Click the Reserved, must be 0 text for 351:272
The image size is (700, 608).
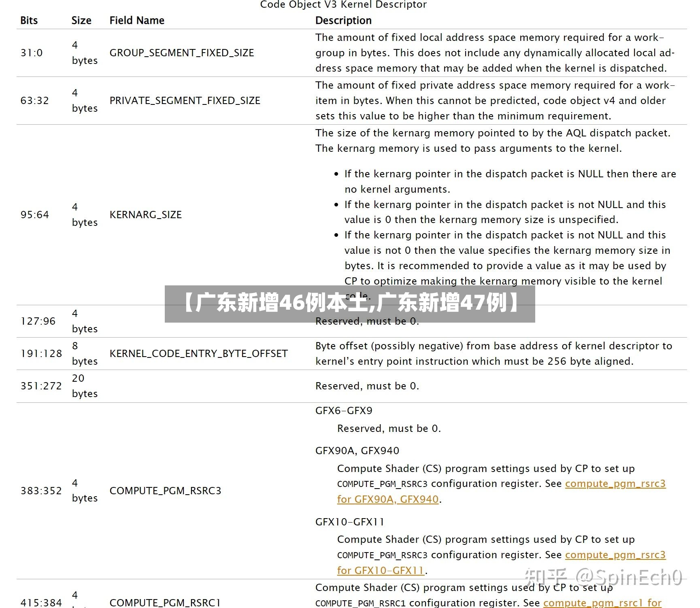coord(367,386)
